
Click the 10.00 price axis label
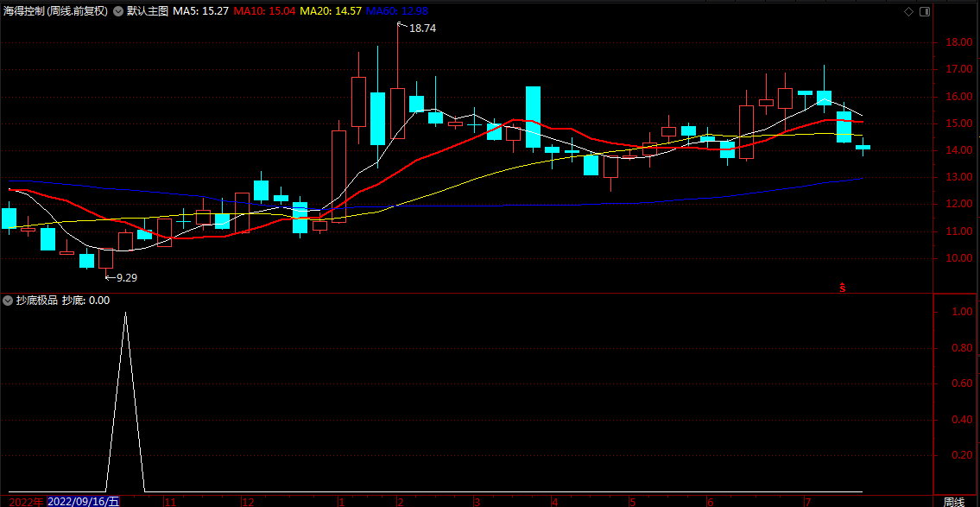[958, 258]
